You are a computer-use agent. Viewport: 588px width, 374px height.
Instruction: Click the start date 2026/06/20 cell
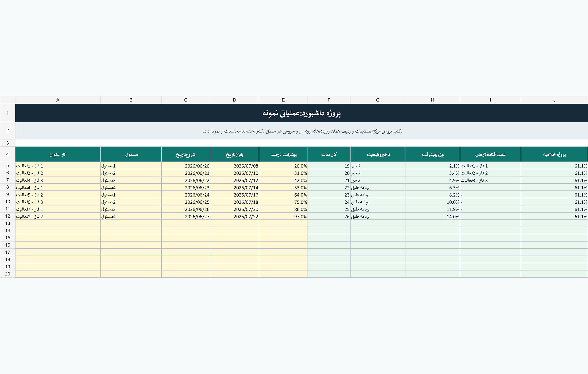click(x=186, y=166)
